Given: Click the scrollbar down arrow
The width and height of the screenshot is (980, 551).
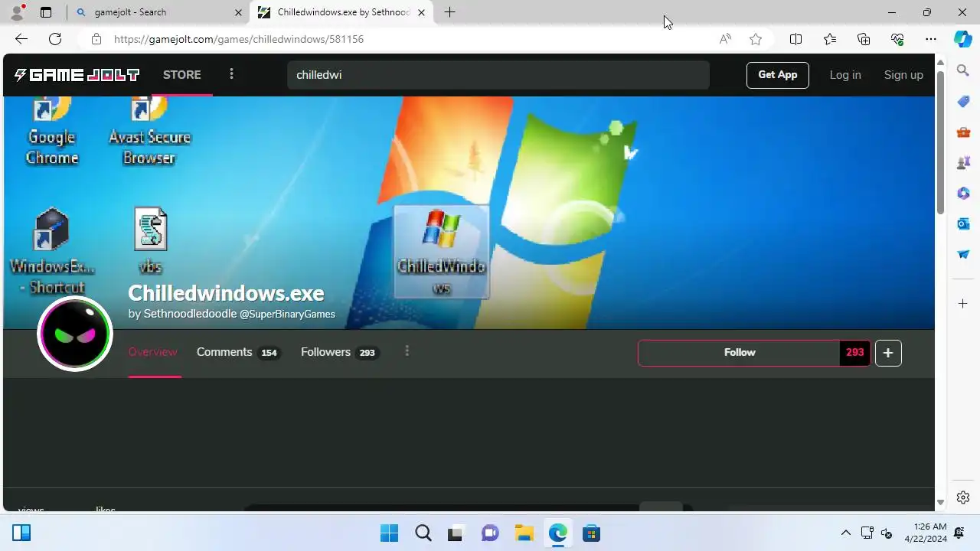Looking at the screenshot, I should point(941,503).
